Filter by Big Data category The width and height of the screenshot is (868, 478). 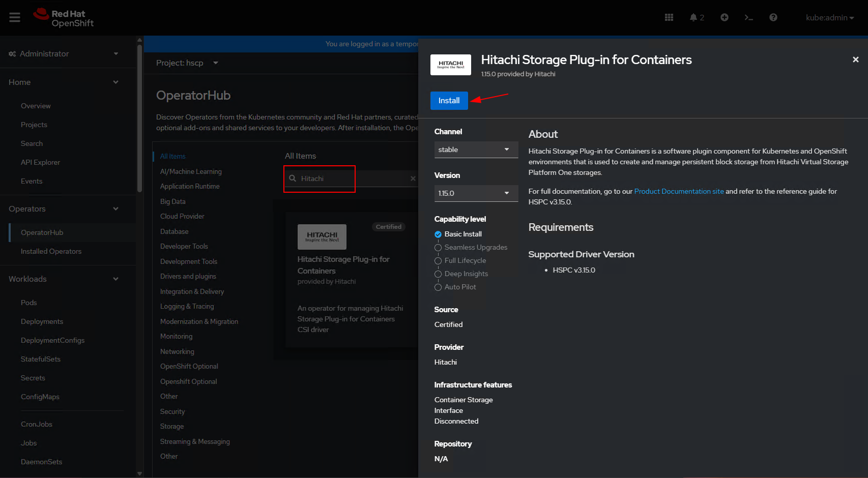pos(173,201)
